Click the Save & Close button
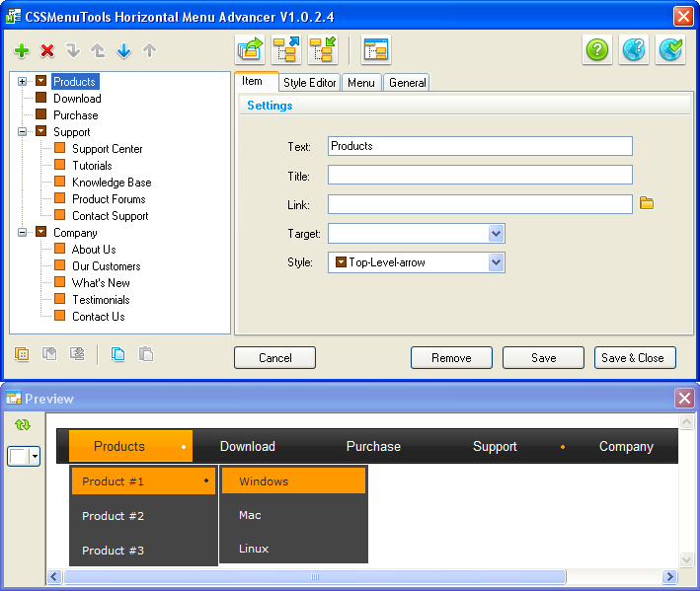Image resolution: width=700 pixels, height=591 pixels. pyautogui.click(x=635, y=358)
